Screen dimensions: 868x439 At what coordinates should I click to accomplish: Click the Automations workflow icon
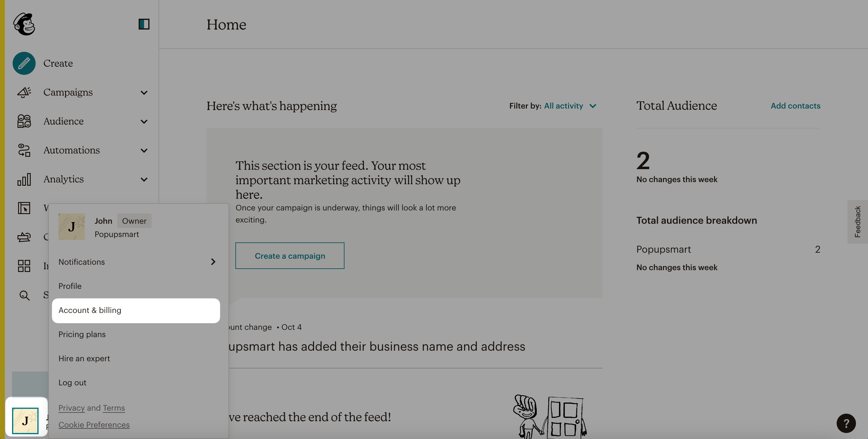click(23, 150)
